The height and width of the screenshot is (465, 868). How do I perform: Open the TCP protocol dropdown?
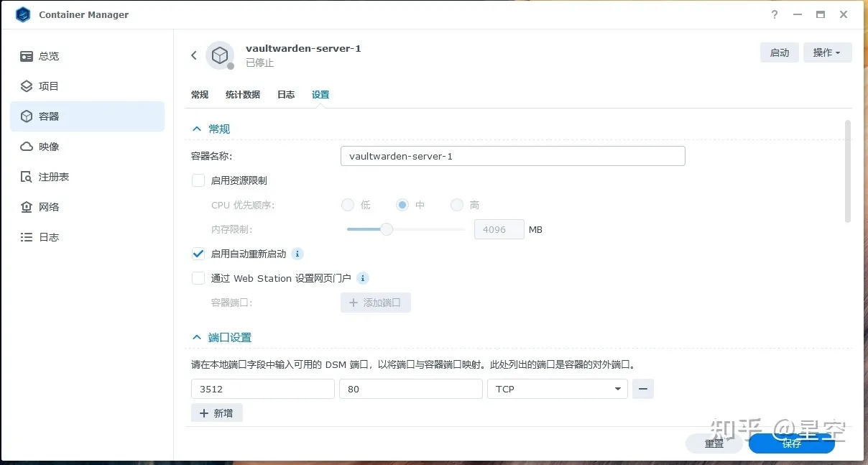coord(557,389)
